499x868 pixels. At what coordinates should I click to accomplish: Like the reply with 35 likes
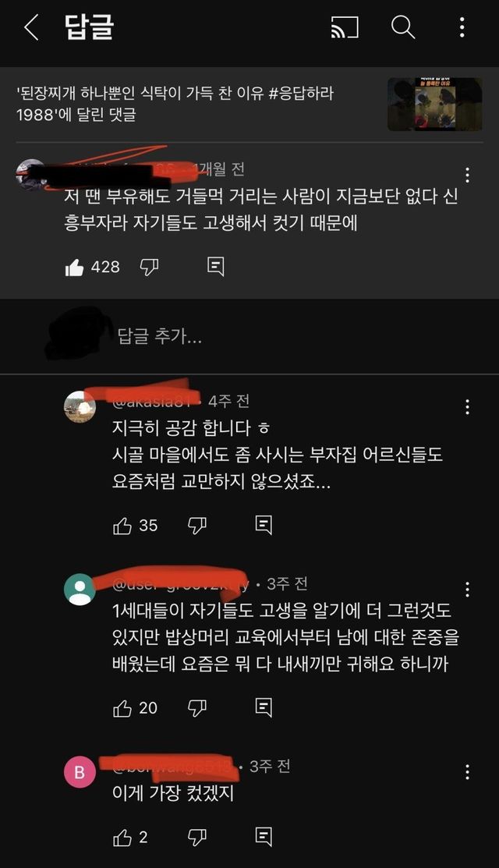(x=122, y=526)
